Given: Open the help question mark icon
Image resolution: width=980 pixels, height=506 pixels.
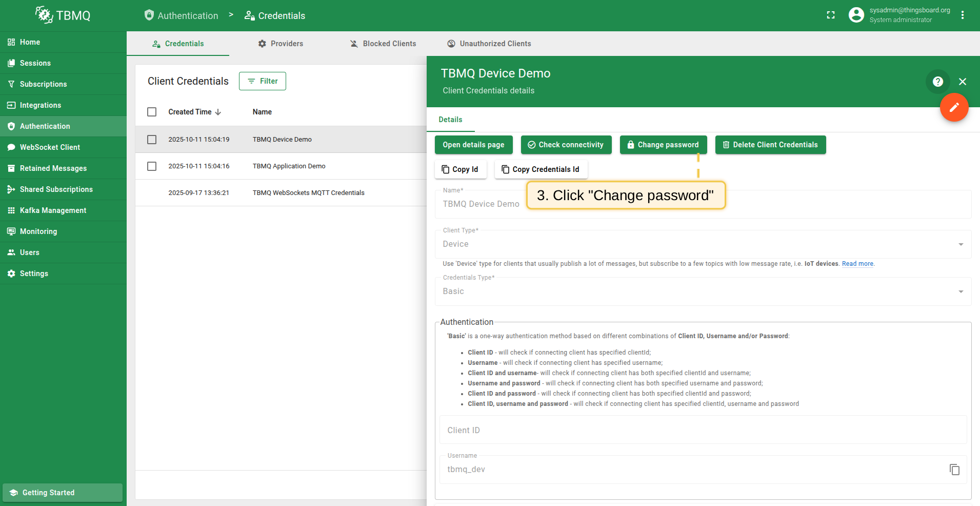Looking at the screenshot, I should click(937, 82).
